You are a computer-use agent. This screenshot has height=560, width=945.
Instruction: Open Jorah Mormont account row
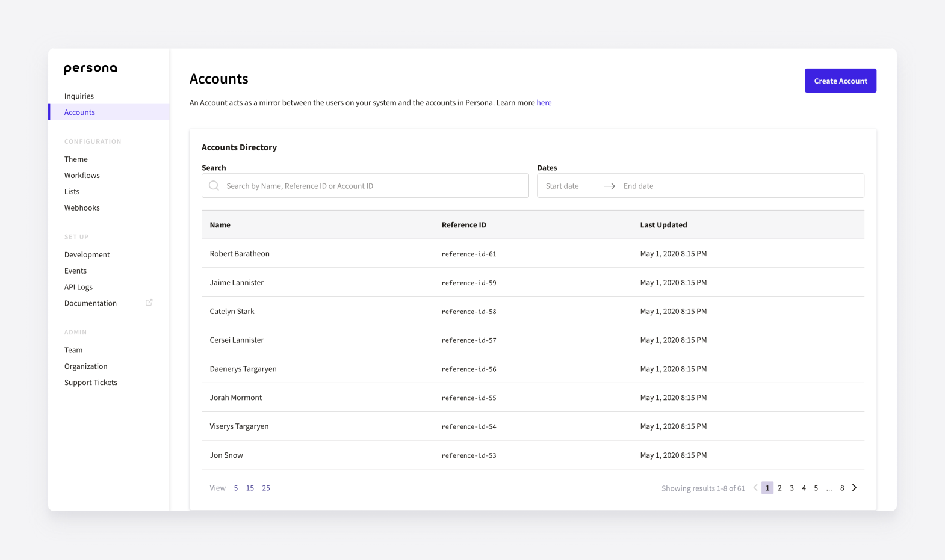coord(533,398)
